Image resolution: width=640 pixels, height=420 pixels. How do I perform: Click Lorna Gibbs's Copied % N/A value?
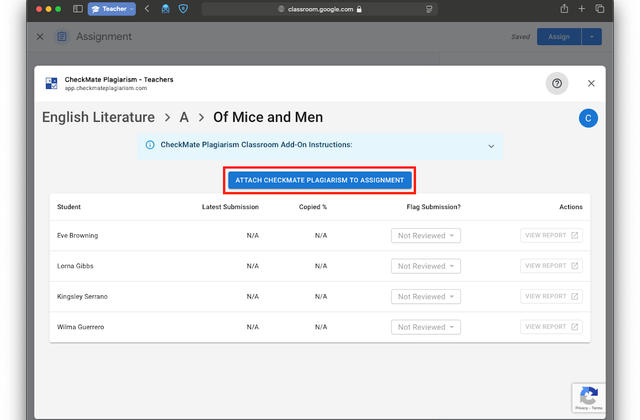321,266
